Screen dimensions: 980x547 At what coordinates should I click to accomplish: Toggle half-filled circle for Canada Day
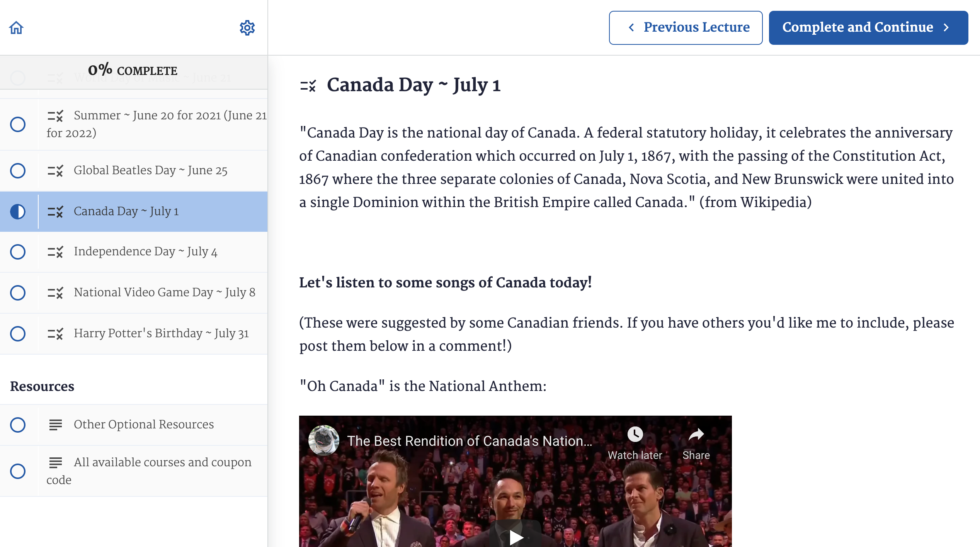[x=18, y=212]
